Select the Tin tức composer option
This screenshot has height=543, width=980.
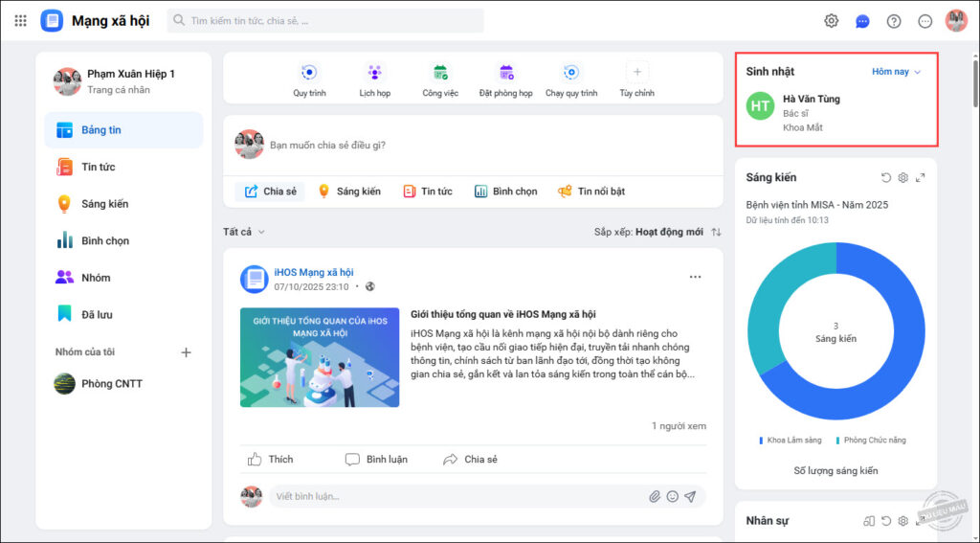point(428,192)
